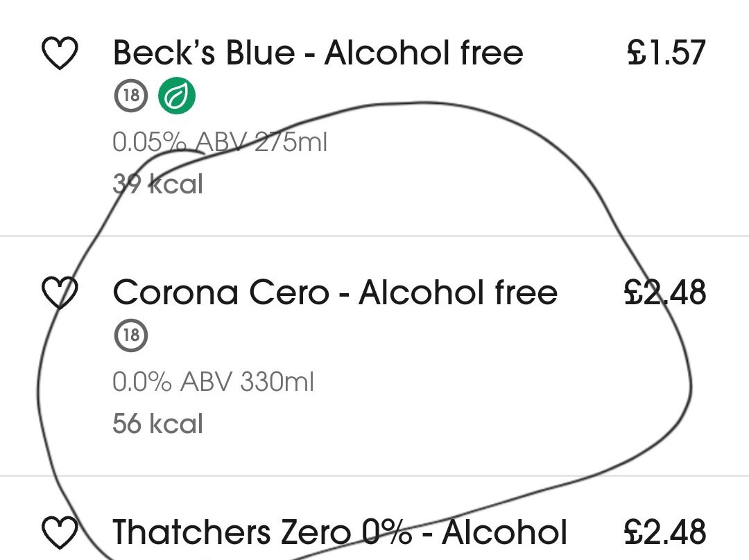Tap the 18 age badge under Beck's Blue
The width and height of the screenshot is (749, 560).
131,96
